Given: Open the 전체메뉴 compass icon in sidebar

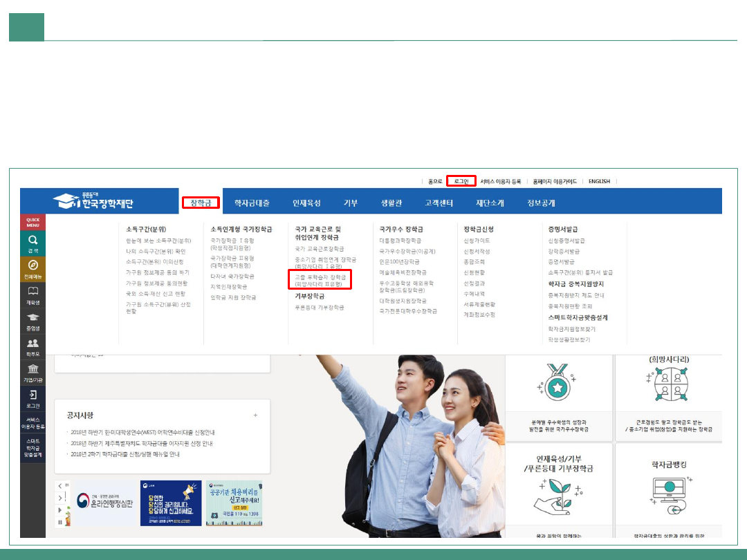Looking at the screenshot, I should pyautogui.click(x=33, y=265).
